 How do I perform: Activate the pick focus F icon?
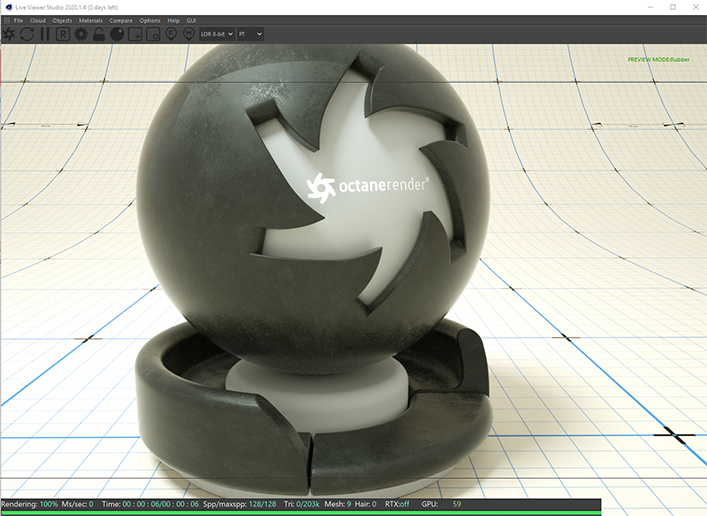171,34
